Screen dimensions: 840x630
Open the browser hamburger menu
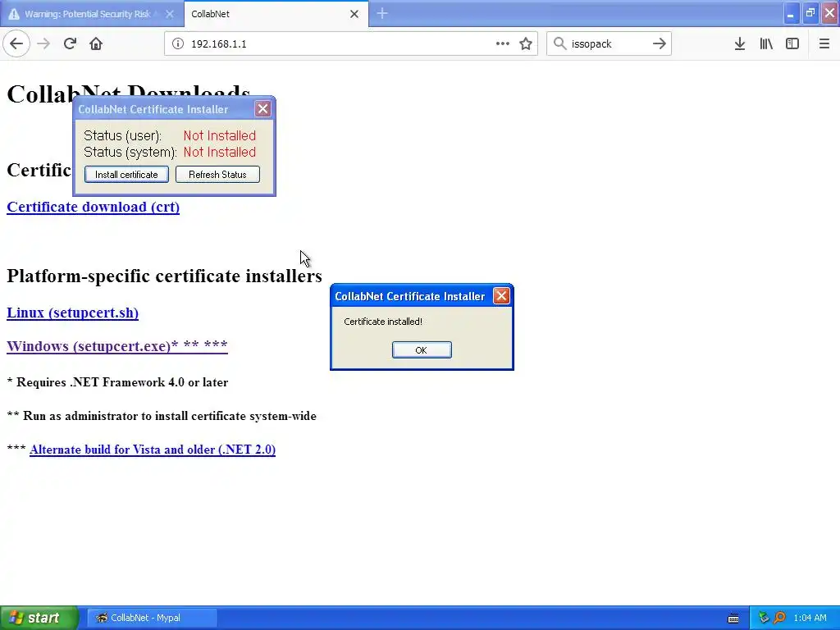coord(824,43)
